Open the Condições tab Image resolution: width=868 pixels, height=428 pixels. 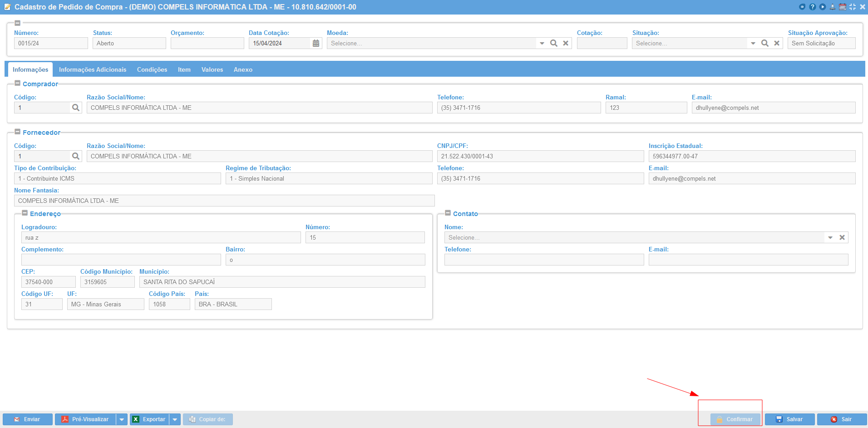152,69
